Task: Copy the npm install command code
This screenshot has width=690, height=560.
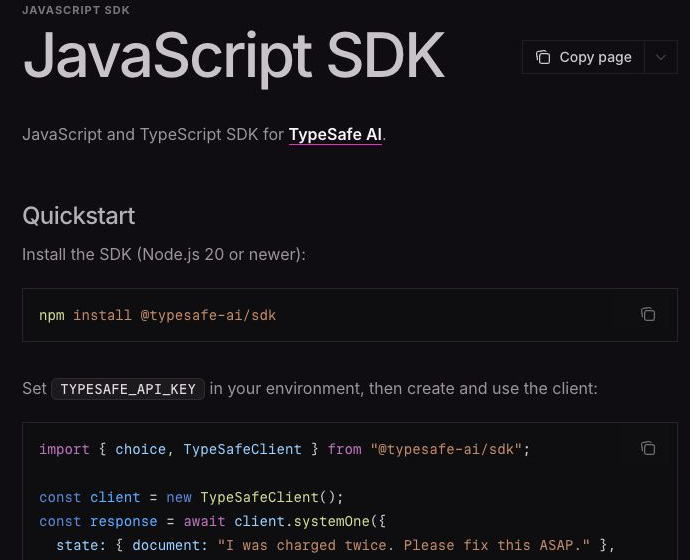Action: pos(648,315)
